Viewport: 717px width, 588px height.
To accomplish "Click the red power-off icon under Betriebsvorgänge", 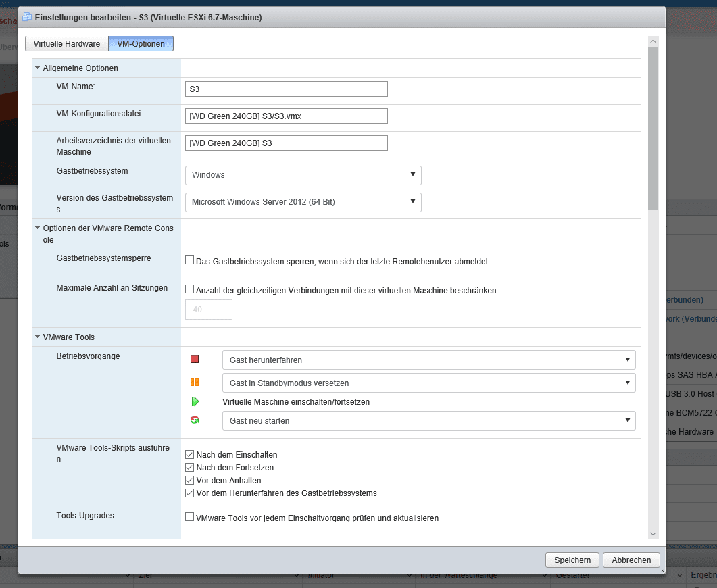I will pos(195,360).
